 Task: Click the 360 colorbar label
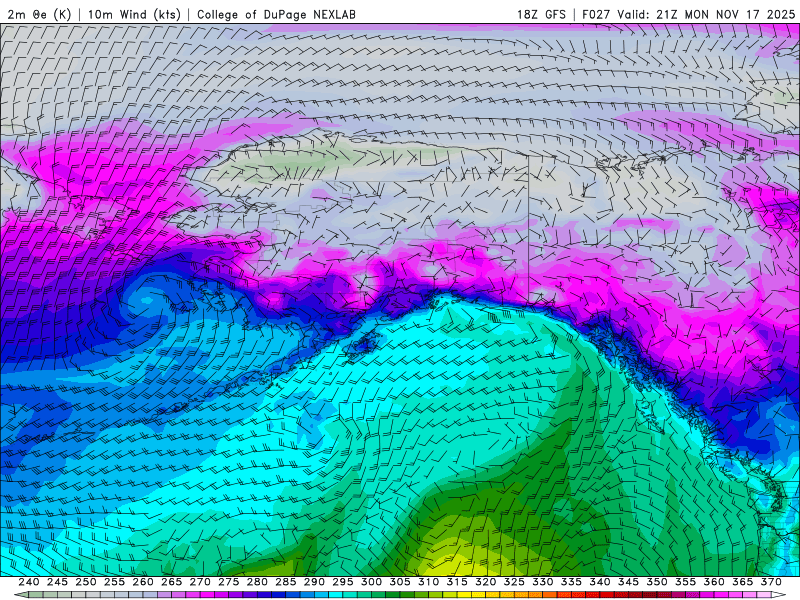(x=714, y=582)
